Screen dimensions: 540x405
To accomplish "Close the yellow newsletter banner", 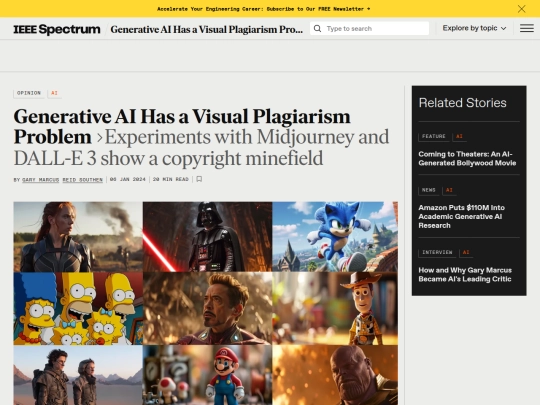I will point(521,9).
